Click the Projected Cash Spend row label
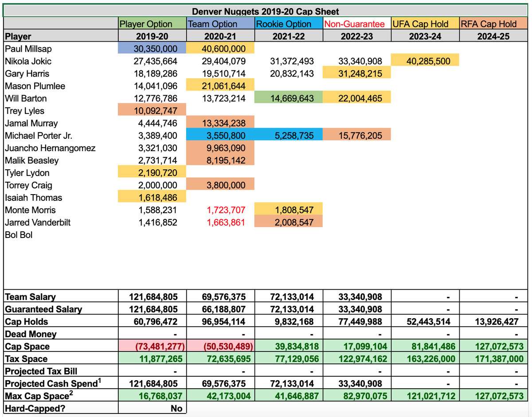The width and height of the screenshot is (532, 417). pyautogui.click(x=61, y=383)
